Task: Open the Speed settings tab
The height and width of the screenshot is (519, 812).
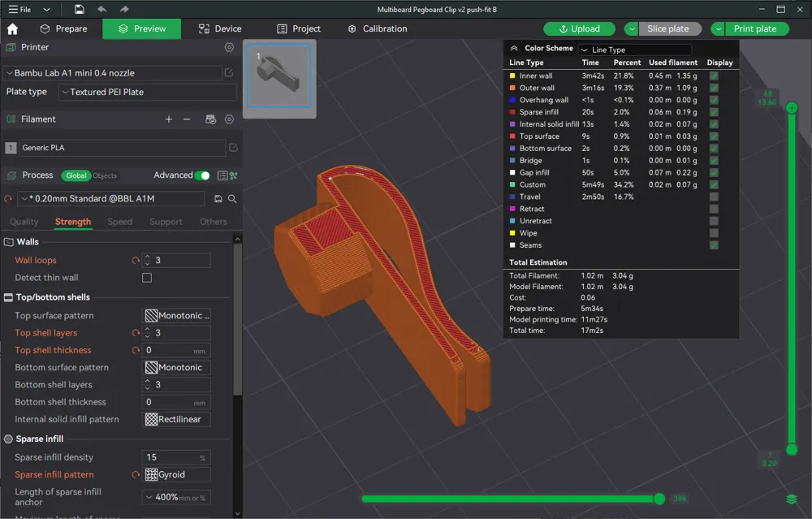Action: pos(119,222)
